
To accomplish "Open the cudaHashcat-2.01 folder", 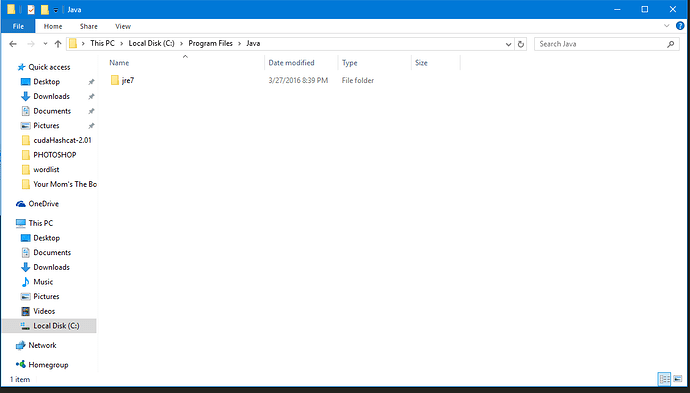I will [62, 140].
